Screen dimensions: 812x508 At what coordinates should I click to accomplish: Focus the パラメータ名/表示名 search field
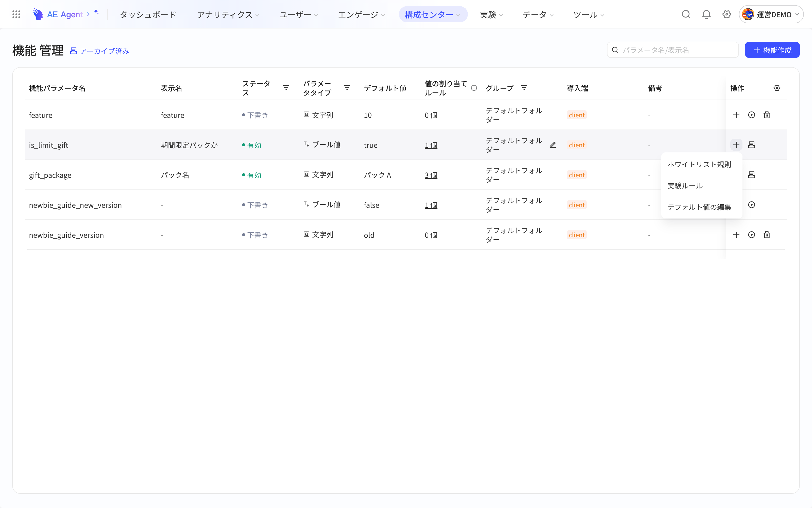coord(673,50)
